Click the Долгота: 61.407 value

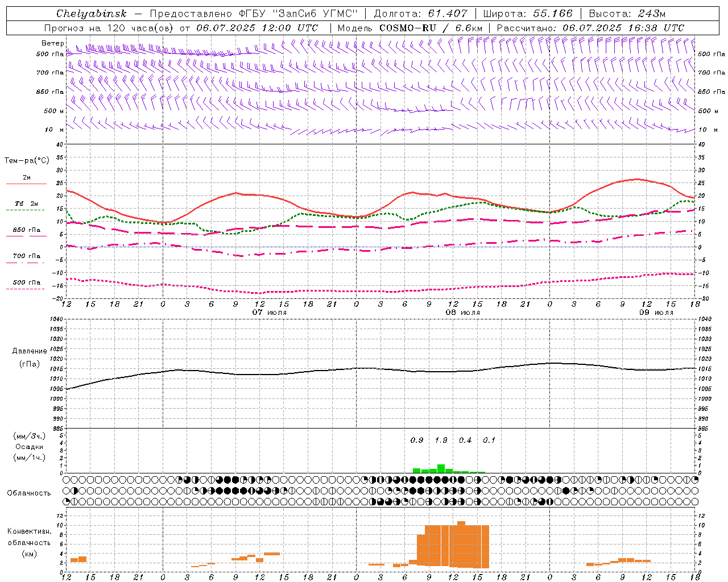(421, 14)
